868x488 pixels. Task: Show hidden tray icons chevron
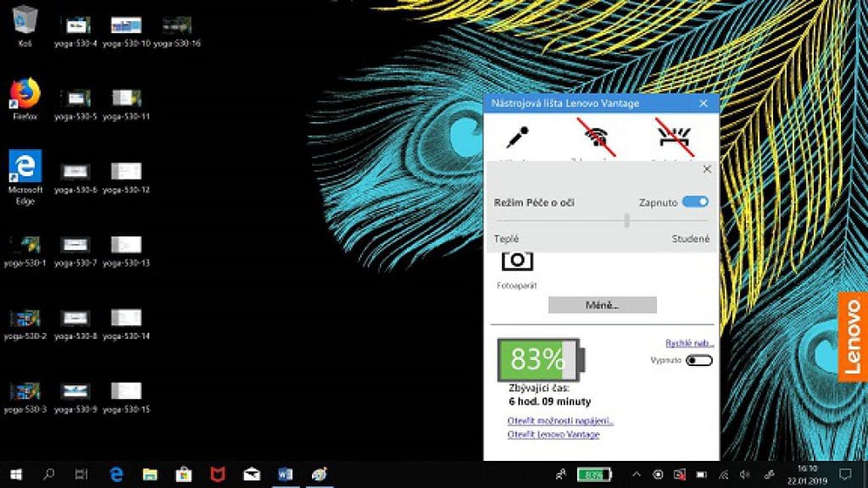(x=636, y=474)
